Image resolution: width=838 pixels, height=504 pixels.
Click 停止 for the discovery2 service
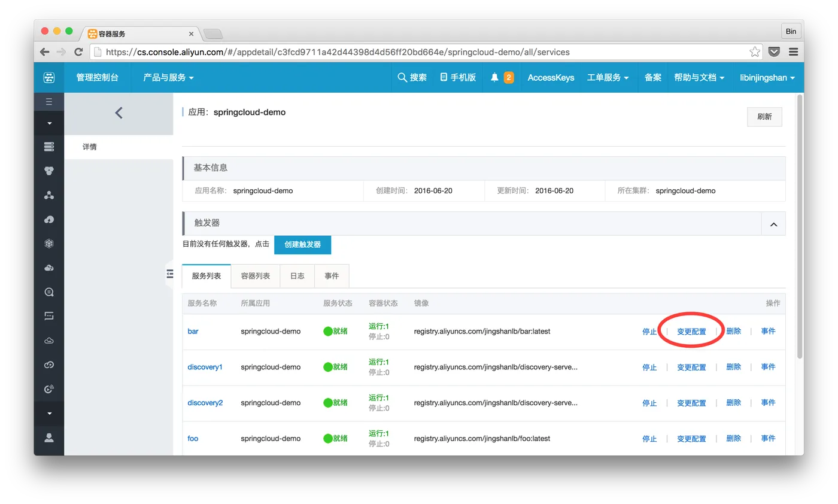coord(649,403)
